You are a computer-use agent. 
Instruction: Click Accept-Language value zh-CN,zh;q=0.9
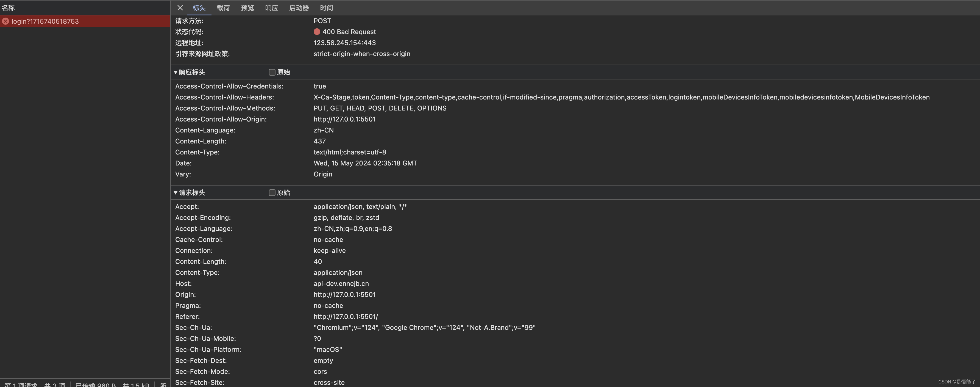[353, 229]
